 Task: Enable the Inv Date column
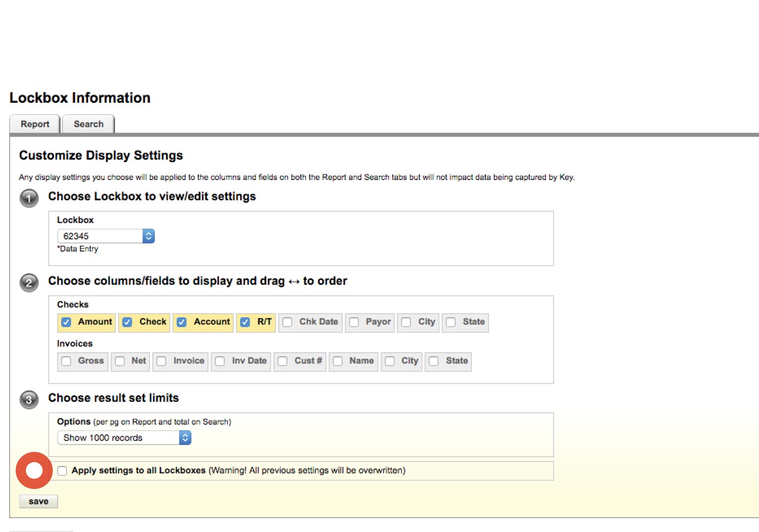click(219, 361)
